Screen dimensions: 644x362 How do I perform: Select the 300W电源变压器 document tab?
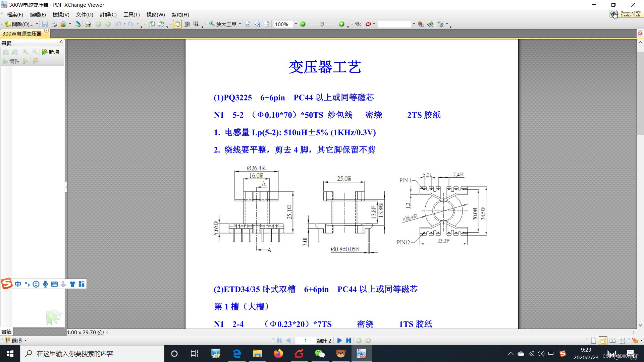[x=22, y=34]
